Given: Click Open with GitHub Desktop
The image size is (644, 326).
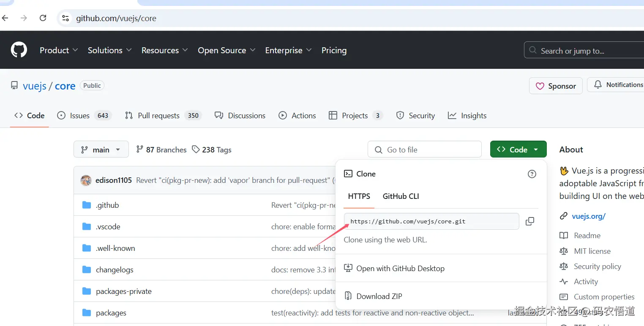Looking at the screenshot, I should (400, 269).
